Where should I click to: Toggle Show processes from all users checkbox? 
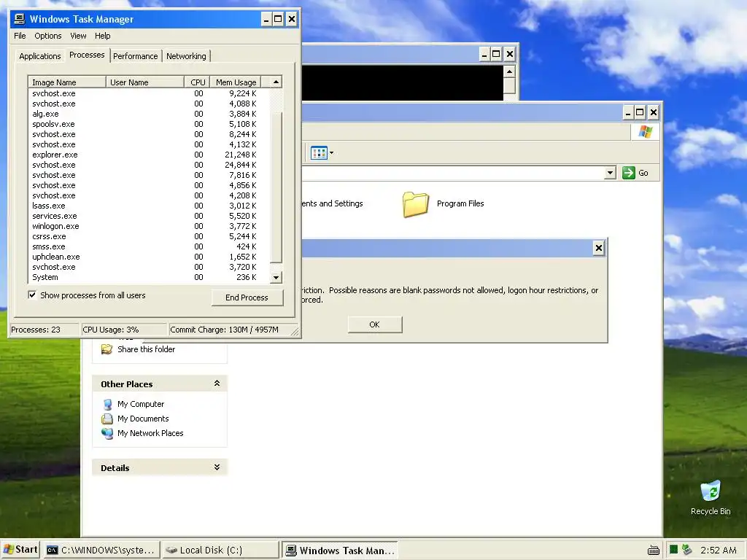point(32,295)
